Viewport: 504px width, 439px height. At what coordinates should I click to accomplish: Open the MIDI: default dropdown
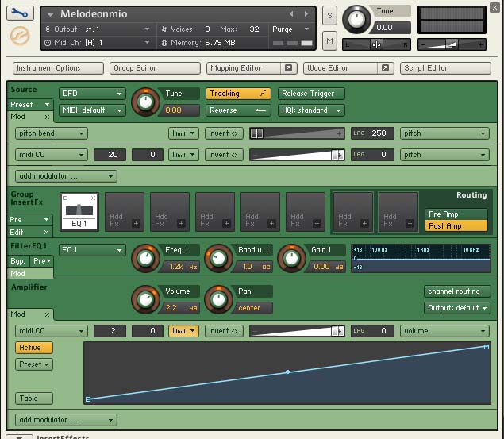point(92,110)
